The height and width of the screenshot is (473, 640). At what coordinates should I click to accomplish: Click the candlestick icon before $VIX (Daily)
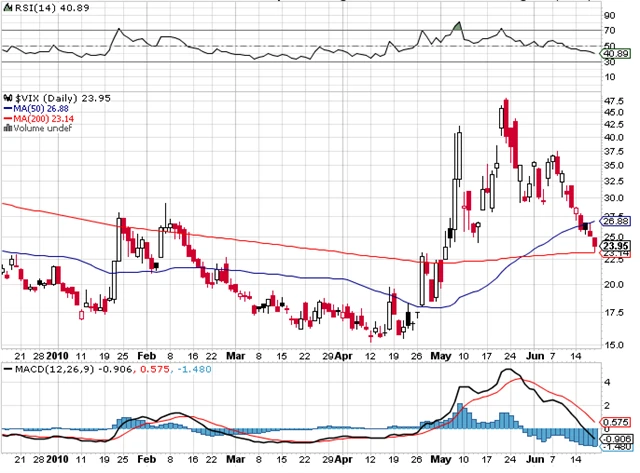coord(8,98)
